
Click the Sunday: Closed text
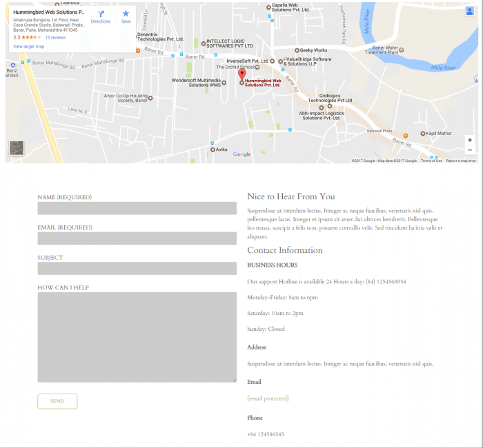click(x=266, y=329)
